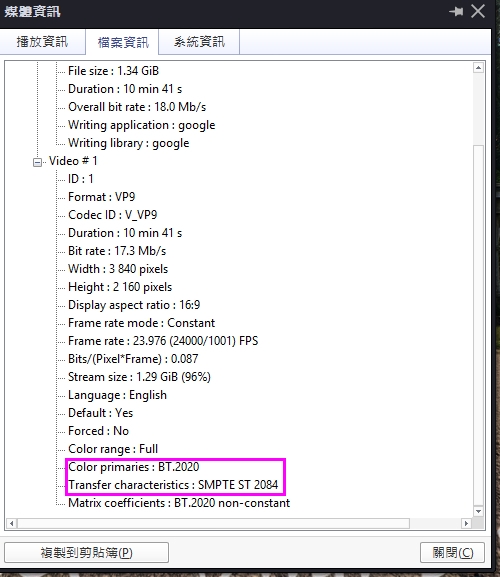Select the 'Codec ID : V_VP9' row
The width and height of the screenshot is (500, 577).
pyautogui.click(x=113, y=215)
